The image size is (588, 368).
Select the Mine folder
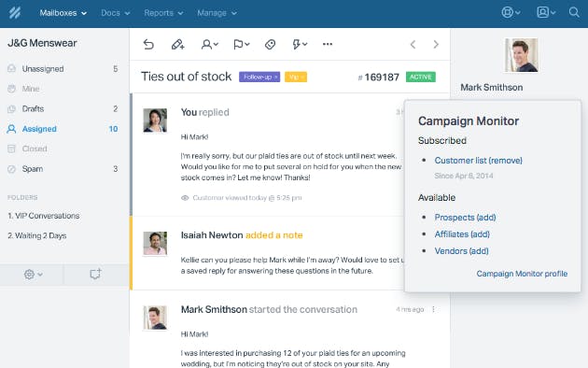[x=64, y=89]
